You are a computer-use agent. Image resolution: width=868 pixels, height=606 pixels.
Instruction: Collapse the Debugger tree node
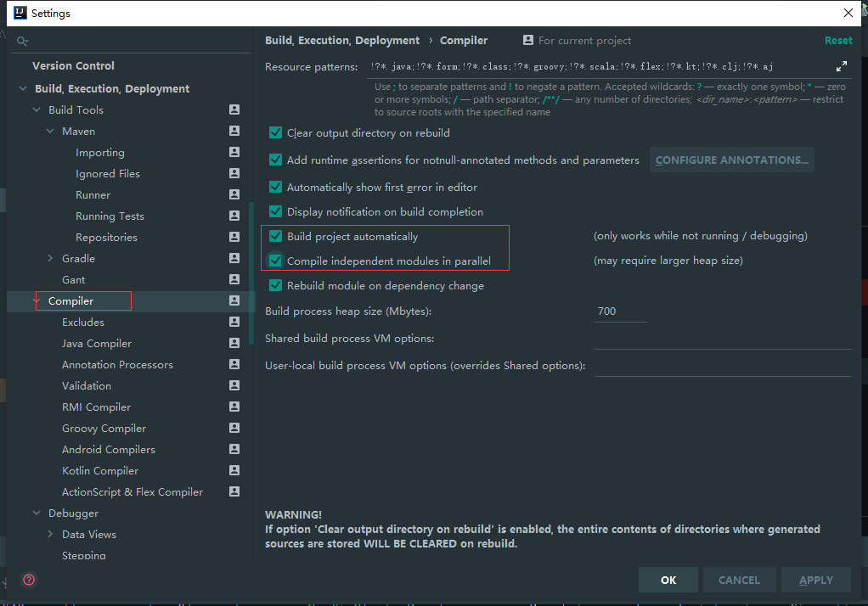click(x=37, y=513)
